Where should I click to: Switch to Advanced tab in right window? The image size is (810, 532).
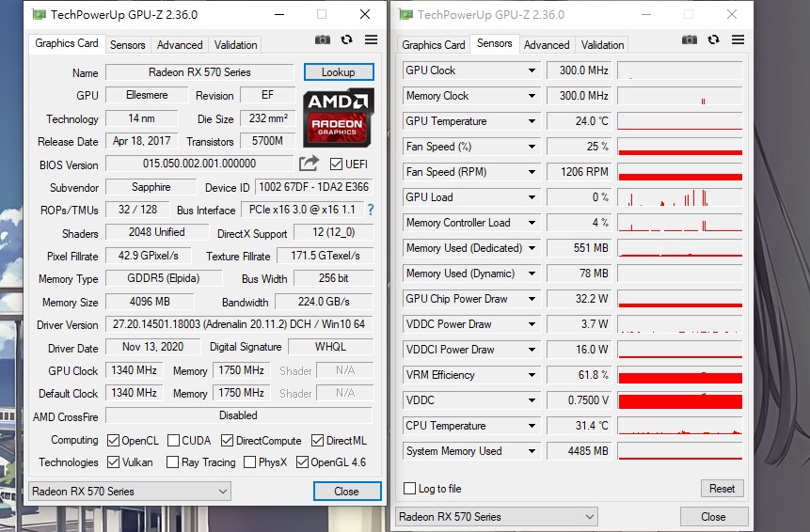(x=547, y=45)
